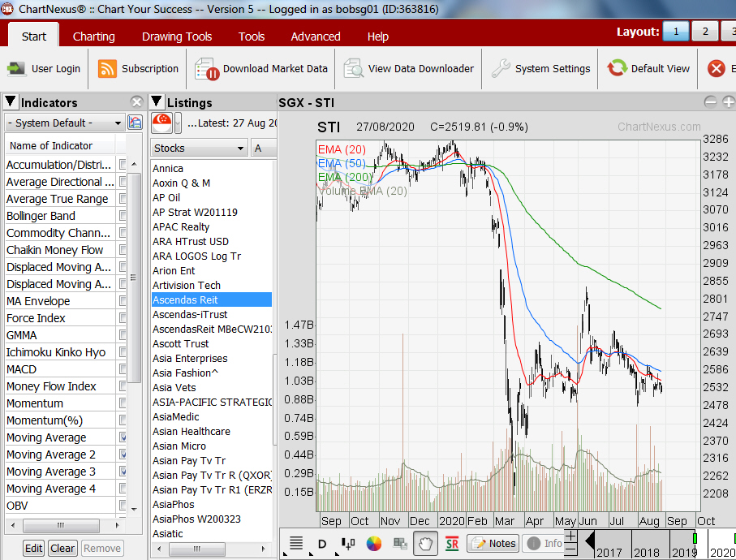Viewport: 736px width, 560px height.
Task: Click the black left arrow timeline scroller
Action: (x=590, y=541)
